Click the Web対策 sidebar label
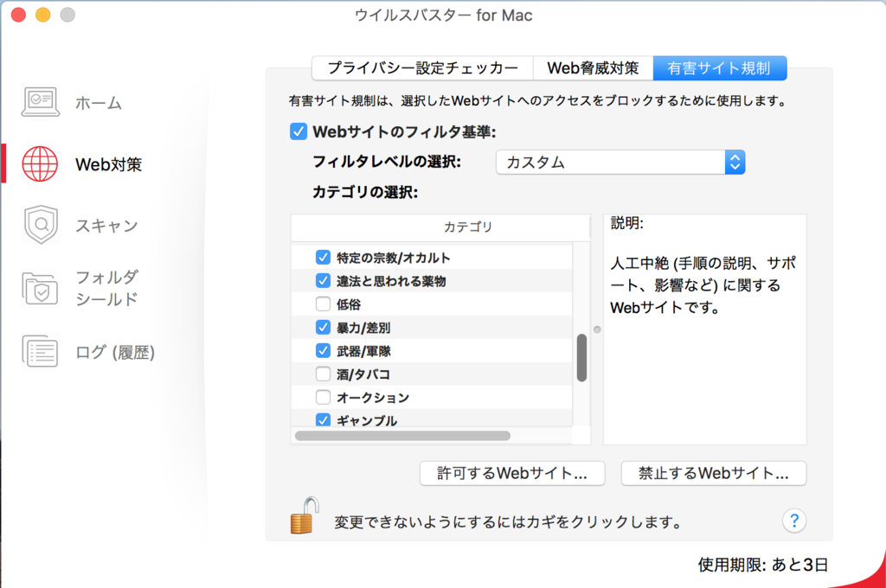The height and width of the screenshot is (588, 886). coord(108,164)
